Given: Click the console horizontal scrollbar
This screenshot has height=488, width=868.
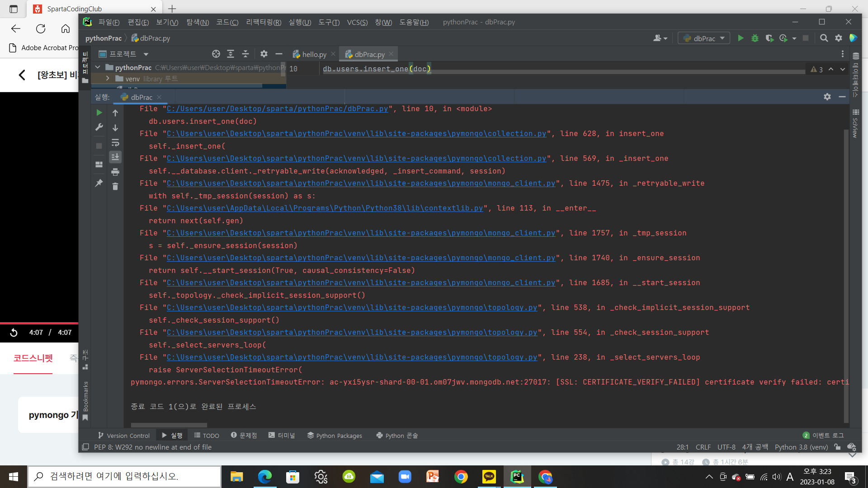Looking at the screenshot, I should tap(169, 425).
